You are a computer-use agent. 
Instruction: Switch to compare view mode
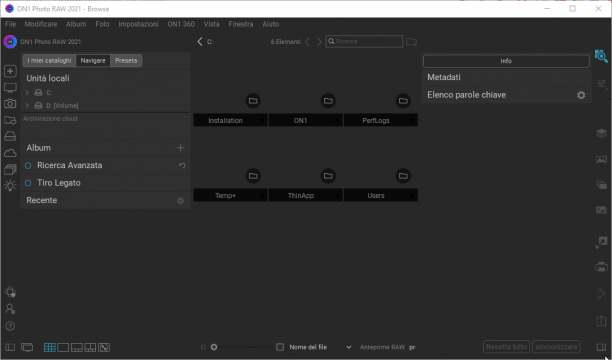click(90, 347)
